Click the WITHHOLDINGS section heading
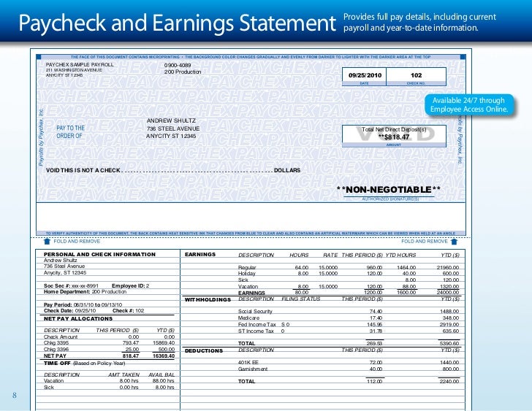 [x=208, y=299]
